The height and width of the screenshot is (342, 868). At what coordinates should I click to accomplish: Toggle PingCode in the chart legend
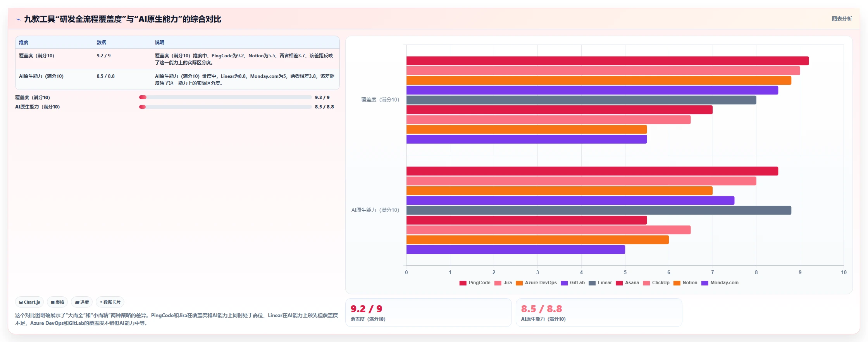click(x=475, y=283)
